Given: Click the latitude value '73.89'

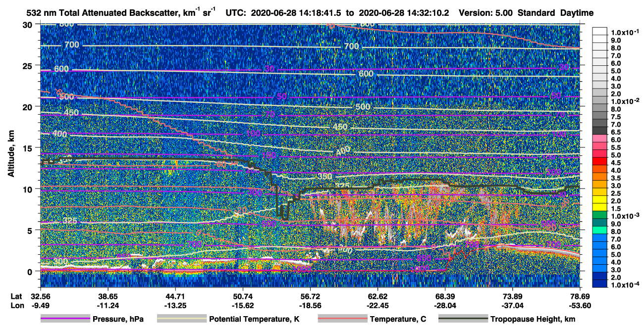Looking at the screenshot, I should click(512, 296).
